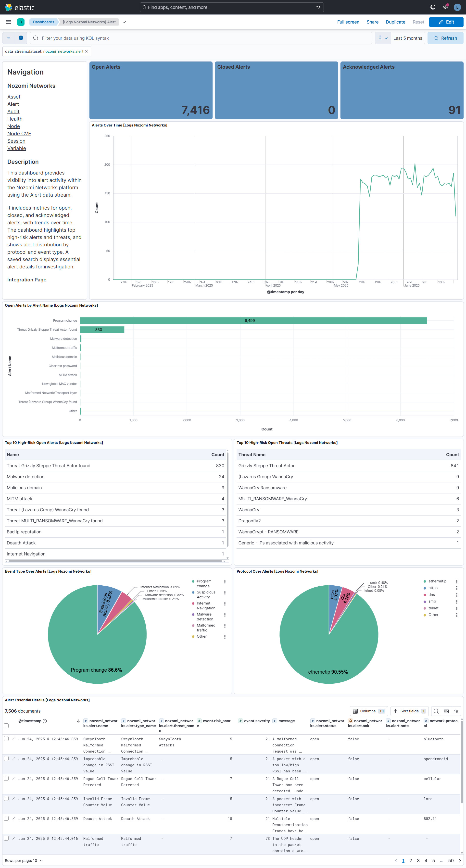Open the Node CVE navigation link
This screenshot has width=466, height=868.
tap(19, 133)
